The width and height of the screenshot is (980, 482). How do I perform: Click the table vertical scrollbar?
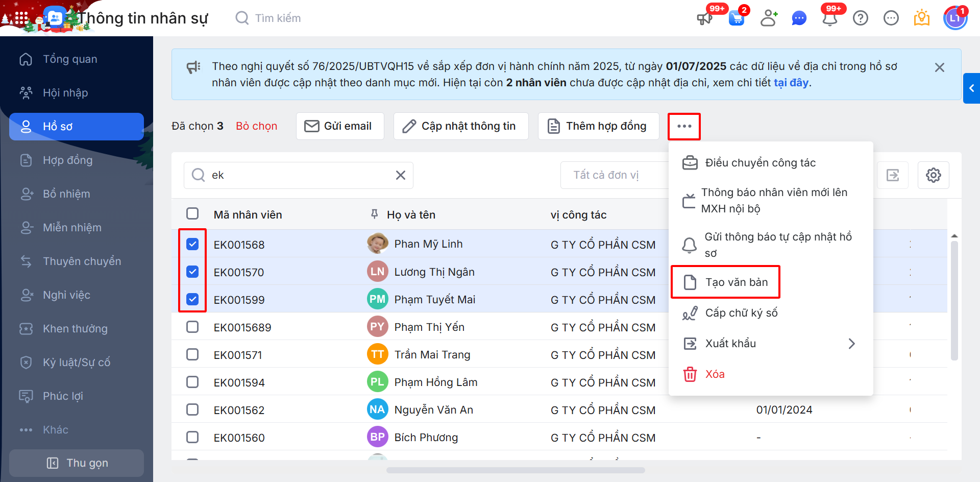pos(954,300)
